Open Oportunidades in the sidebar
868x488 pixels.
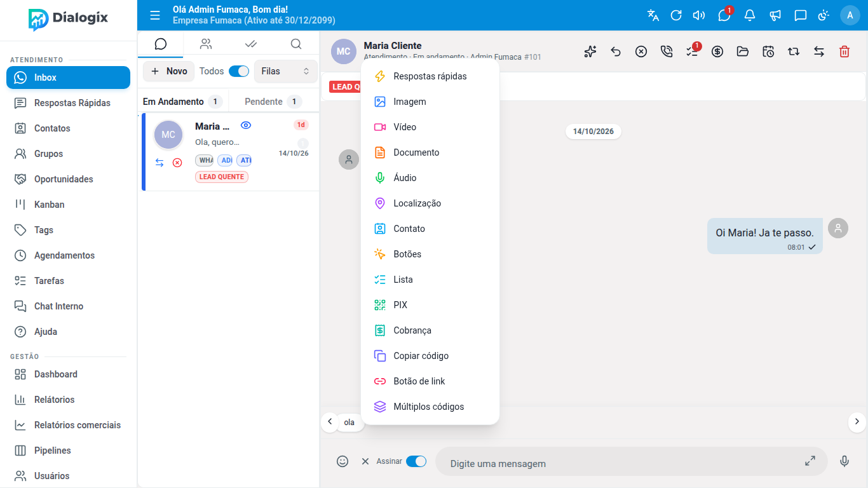(x=68, y=179)
